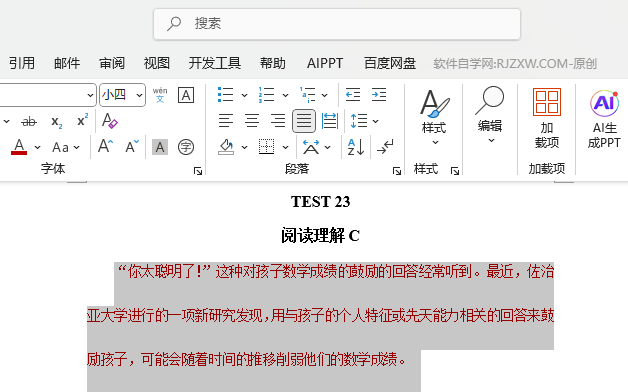Viewport: 628px width, 392px height.
Task: Open Asian layout options
Action: [x=311, y=147]
